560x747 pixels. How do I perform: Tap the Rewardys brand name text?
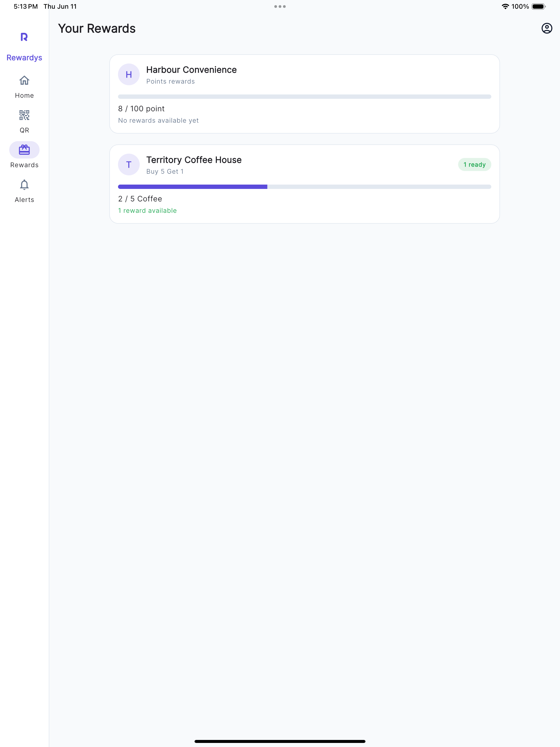(x=24, y=58)
